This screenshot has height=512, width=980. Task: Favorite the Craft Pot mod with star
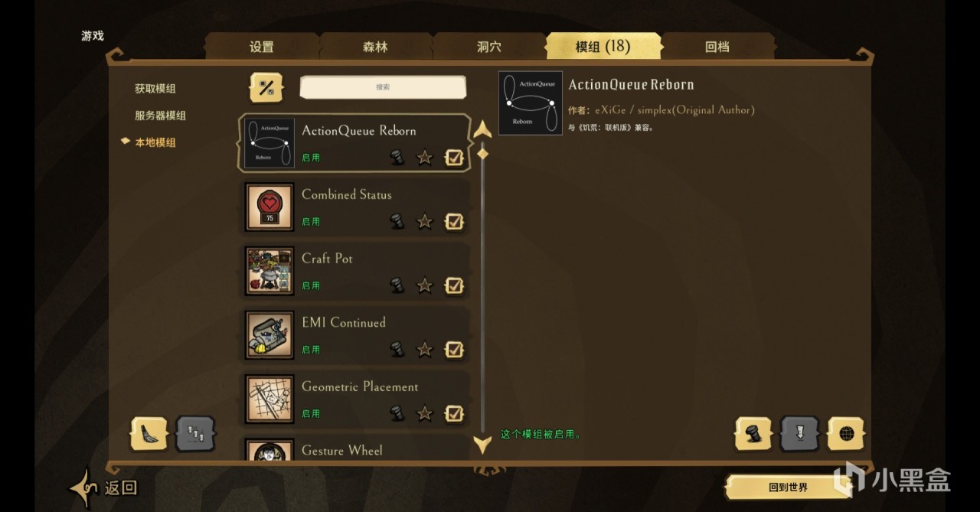(x=424, y=285)
